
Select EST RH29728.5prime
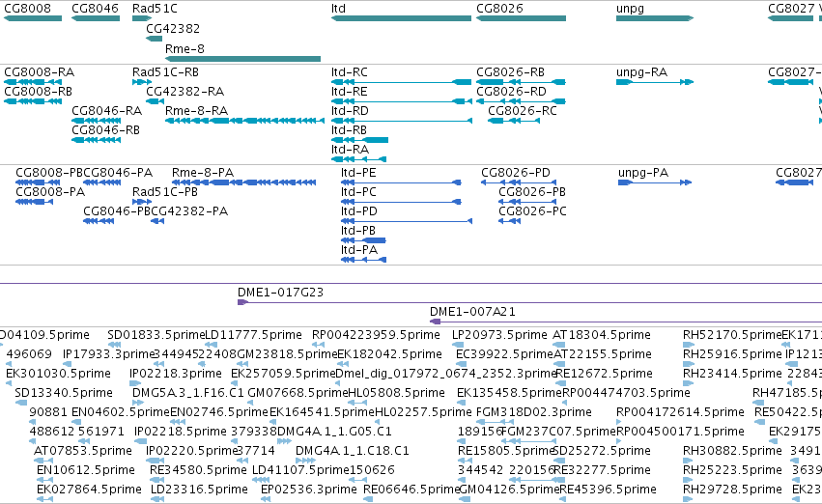732,490
